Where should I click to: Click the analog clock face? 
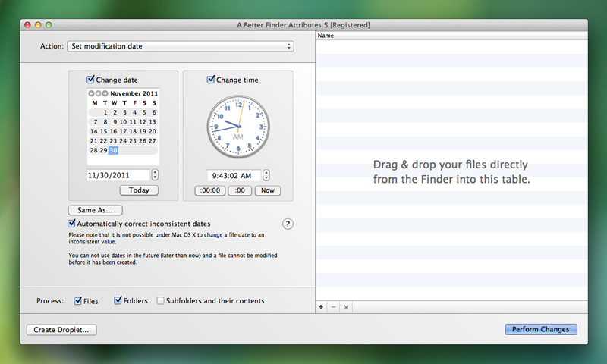238,127
